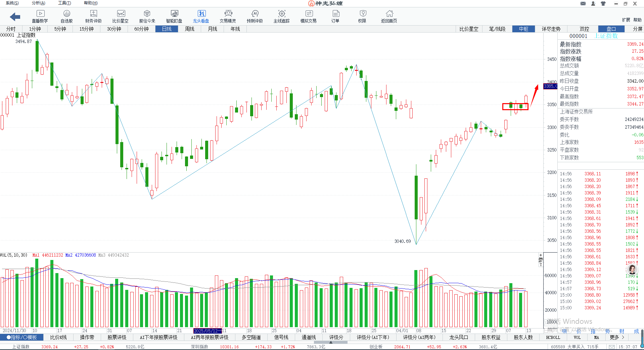This screenshot has width=644, height=350.
Task: Click the 扩展 text button
Action: [626, 20]
